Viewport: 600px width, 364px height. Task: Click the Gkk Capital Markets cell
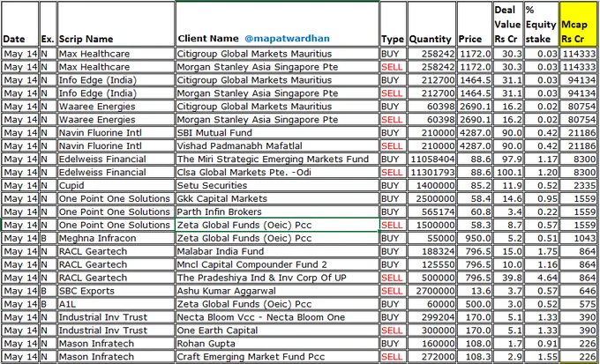(x=277, y=199)
